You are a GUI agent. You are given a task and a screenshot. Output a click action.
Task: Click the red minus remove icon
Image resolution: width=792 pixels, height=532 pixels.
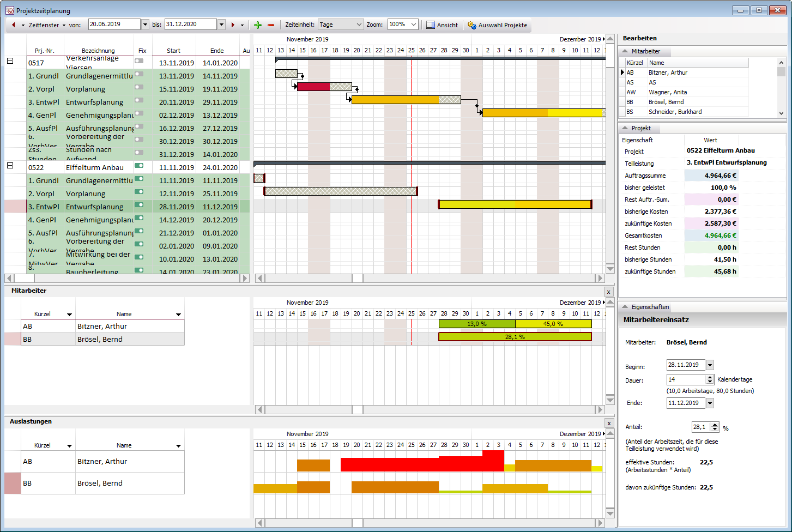[271, 25]
